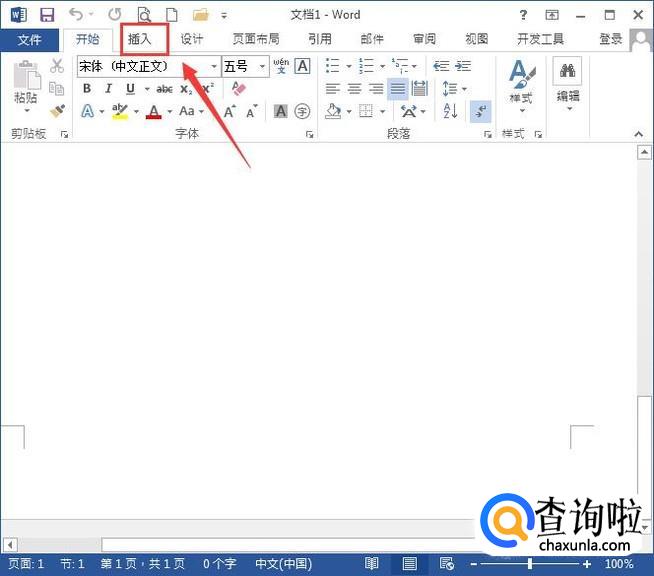Open Print Preview from quick access toolbar
654x576 pixels.
[x=144, y=15]
